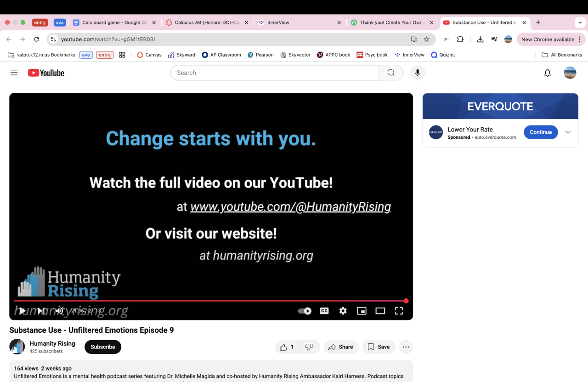Like this video
The width and height of the screenshot is (588, 382).
tap(287, 347)
